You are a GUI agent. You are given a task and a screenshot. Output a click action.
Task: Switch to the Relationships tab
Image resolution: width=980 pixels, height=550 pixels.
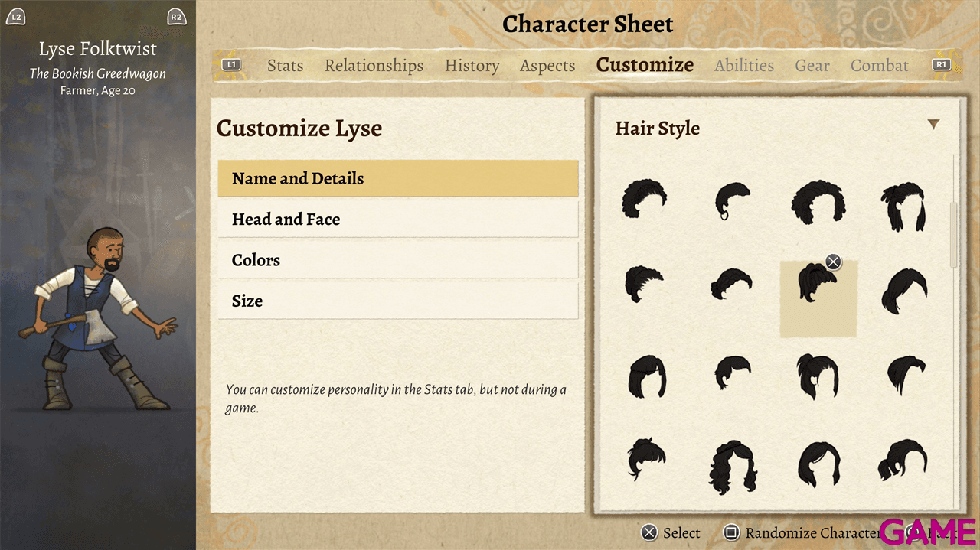[374, 66]
